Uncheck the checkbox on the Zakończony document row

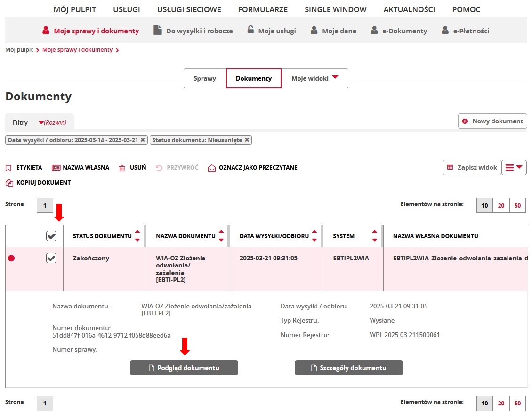(51, 258)
